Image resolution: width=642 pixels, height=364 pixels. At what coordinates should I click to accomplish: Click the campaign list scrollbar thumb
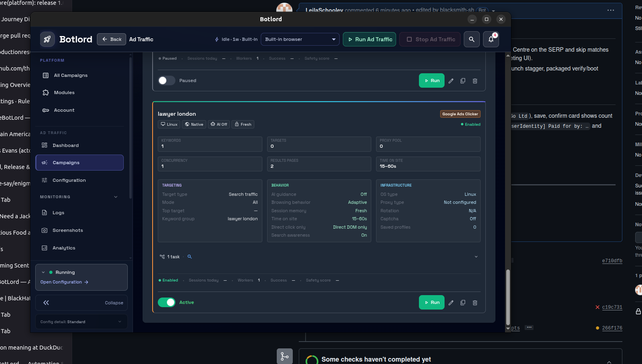[x=508, y=297]
